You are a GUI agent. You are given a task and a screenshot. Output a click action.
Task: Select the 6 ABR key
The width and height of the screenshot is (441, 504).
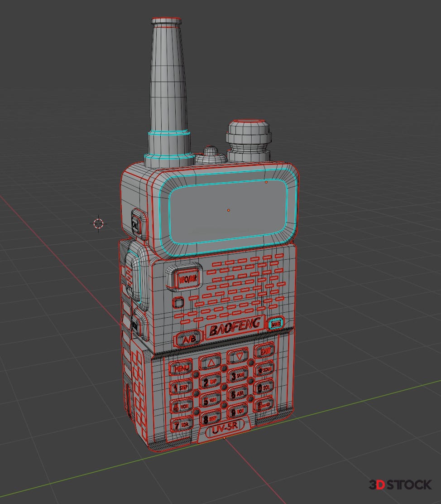238,393
